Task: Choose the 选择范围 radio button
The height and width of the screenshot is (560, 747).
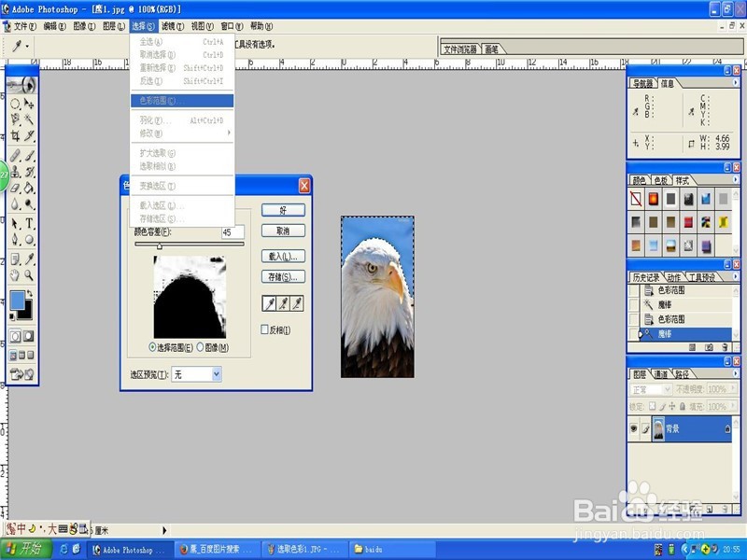Action: point(152,347)
